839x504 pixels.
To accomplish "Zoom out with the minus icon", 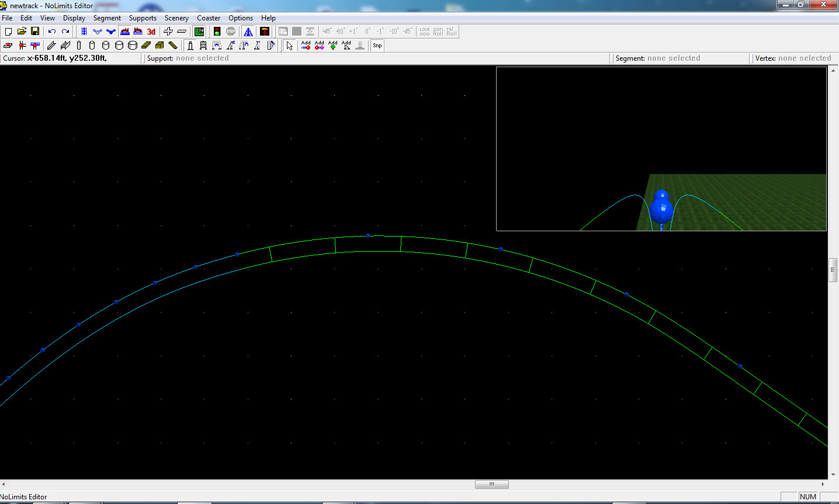I will tap(182, 32).
